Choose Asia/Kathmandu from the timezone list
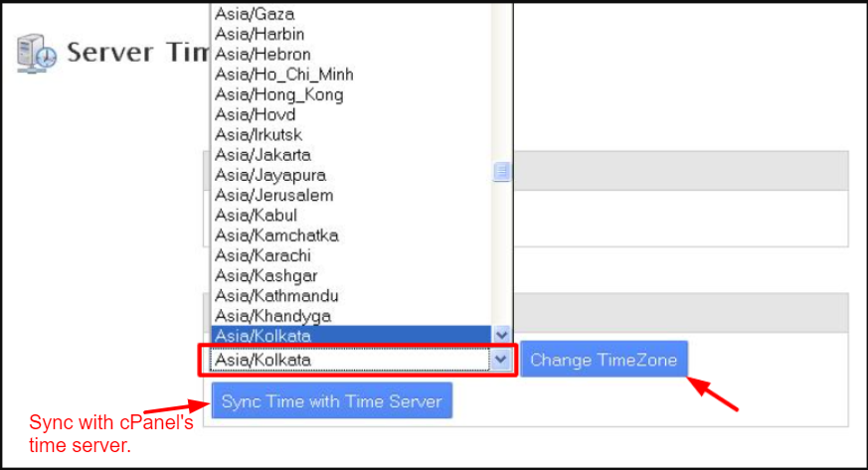Image resolution: width=868 pixels, height=470 pixels. pyautogui.click(x=351, y=296)
